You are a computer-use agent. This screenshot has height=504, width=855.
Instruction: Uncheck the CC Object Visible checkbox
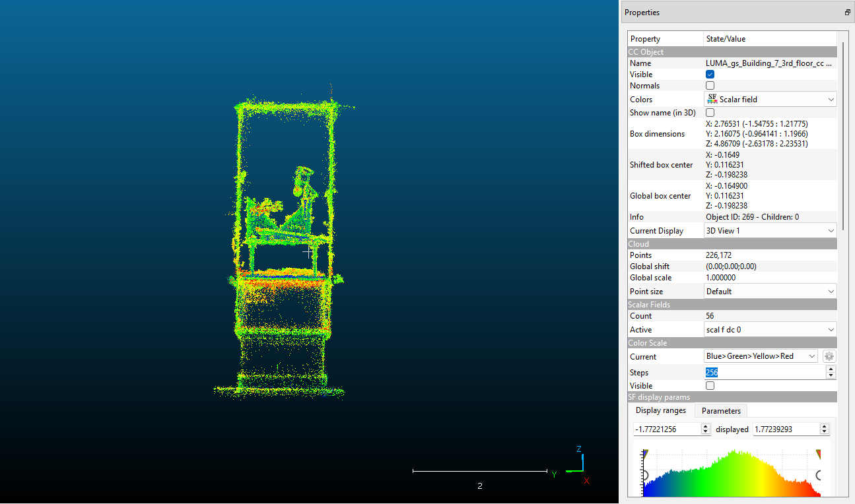click(x=710, y=75)
